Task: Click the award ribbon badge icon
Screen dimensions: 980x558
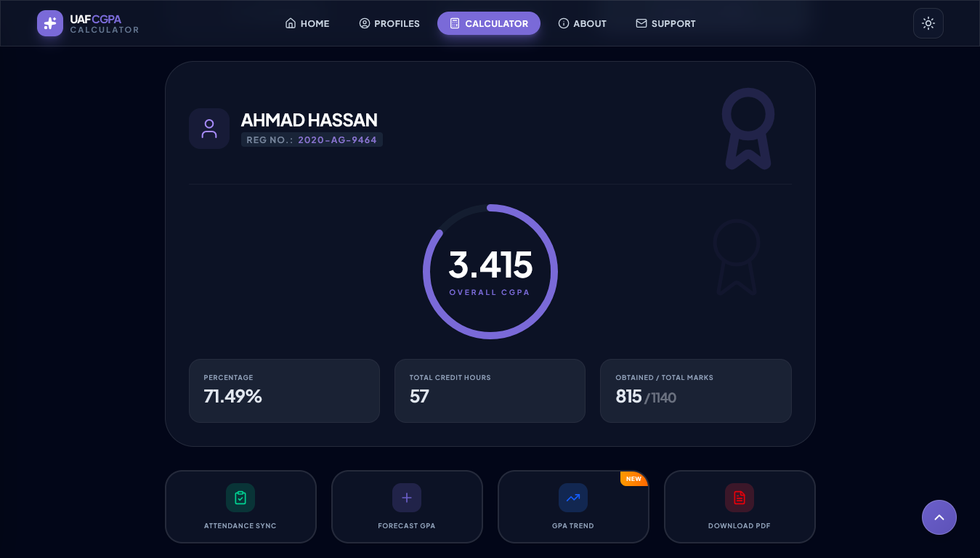Action: 748,129
